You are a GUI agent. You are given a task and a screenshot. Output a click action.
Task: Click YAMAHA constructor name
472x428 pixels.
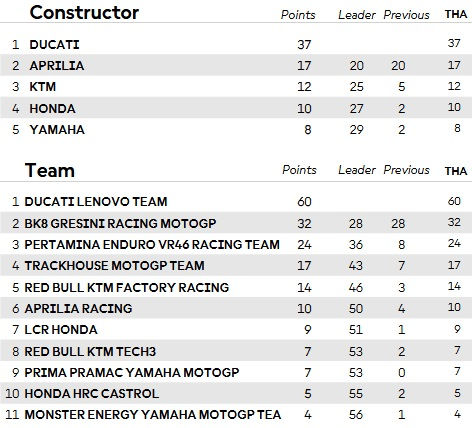tap(57, 130)
